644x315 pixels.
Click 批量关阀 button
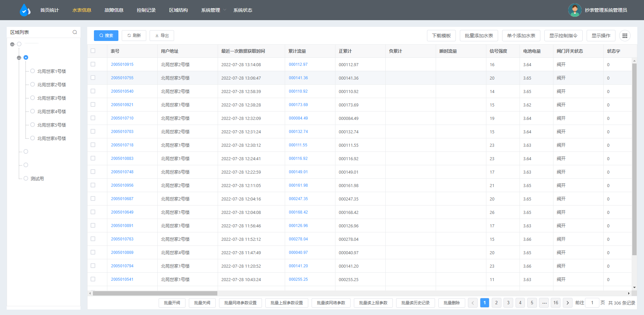pyautogui.click(x=202, y=303)
